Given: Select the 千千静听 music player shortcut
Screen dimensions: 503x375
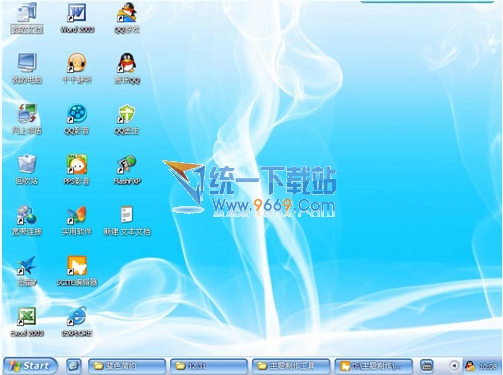Looking at the screenshot, I should tap(77, 68).
